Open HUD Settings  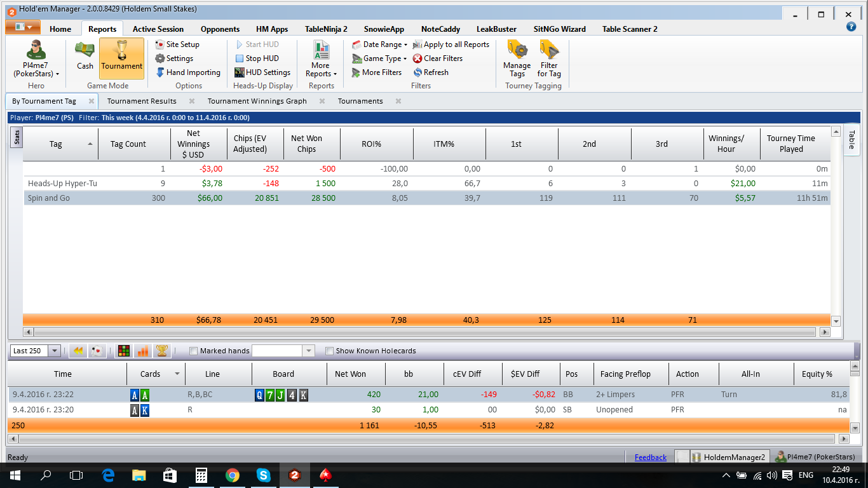tap(262, 72)
